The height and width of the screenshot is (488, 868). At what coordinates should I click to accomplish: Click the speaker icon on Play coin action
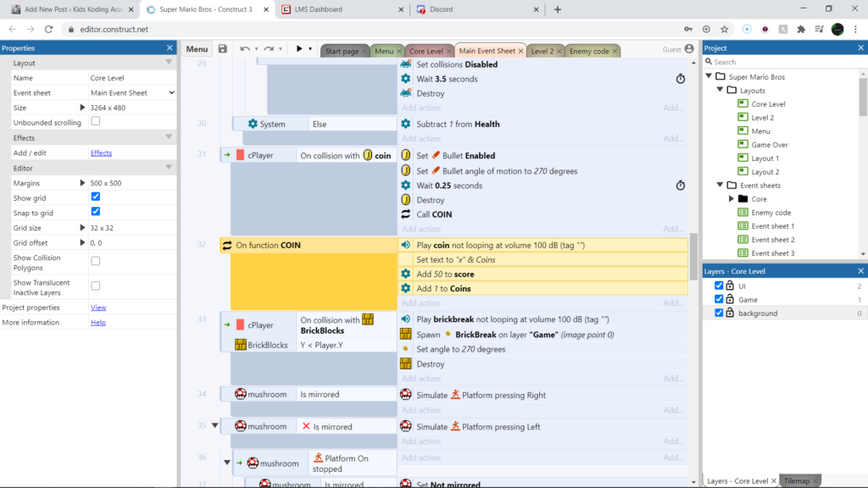(x=406, y=245)
